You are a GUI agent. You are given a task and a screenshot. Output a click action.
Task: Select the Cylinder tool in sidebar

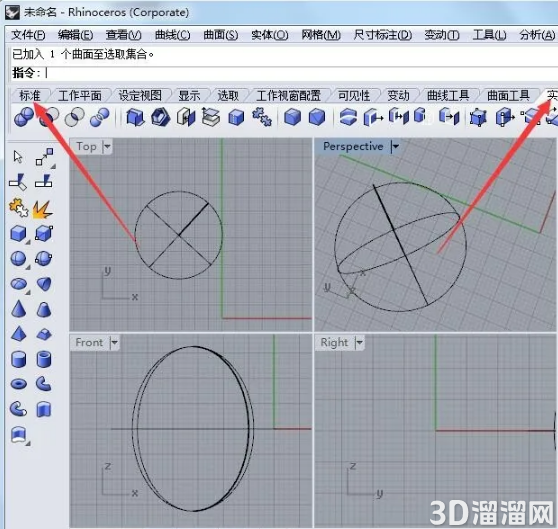tap(19, 359)
